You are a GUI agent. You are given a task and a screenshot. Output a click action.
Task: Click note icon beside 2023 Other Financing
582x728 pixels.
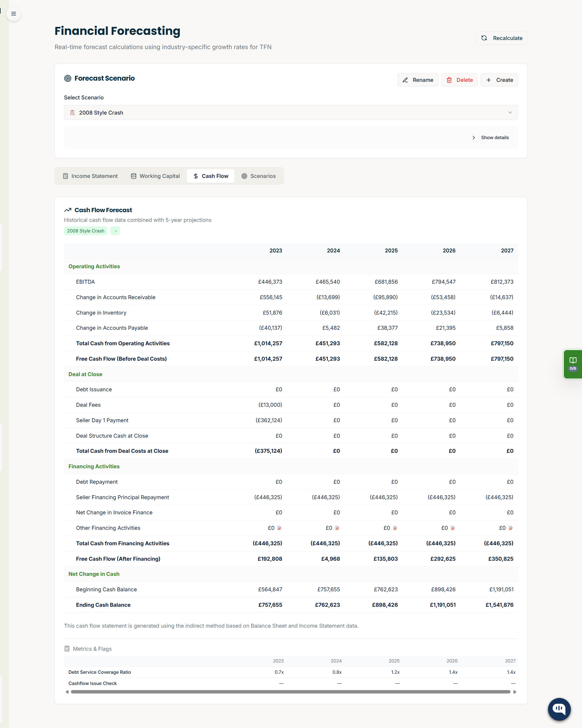coord(279,528)
